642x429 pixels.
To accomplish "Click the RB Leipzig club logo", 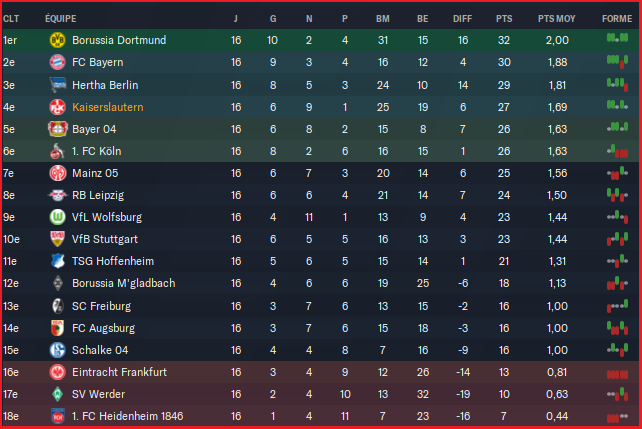I will click(57, 195).
